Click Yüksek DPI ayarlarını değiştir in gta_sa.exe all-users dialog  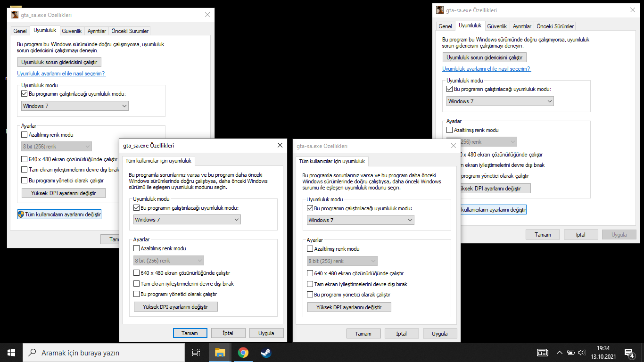[176, 307]
